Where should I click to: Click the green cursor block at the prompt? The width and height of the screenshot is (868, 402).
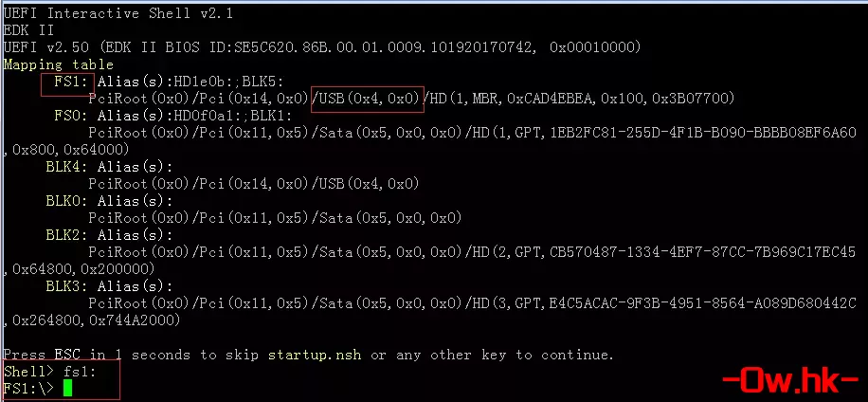coord(66,389)
